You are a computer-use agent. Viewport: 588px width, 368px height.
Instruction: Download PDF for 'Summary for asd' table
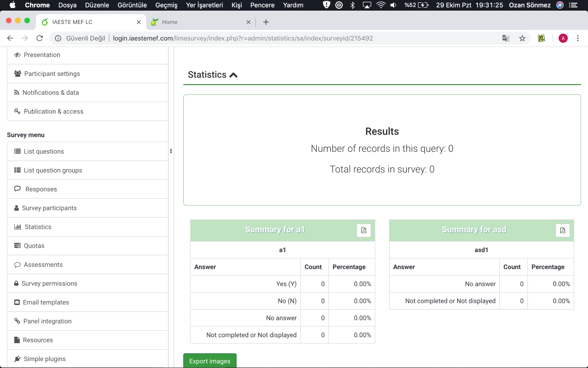click(x=562, y=230)
